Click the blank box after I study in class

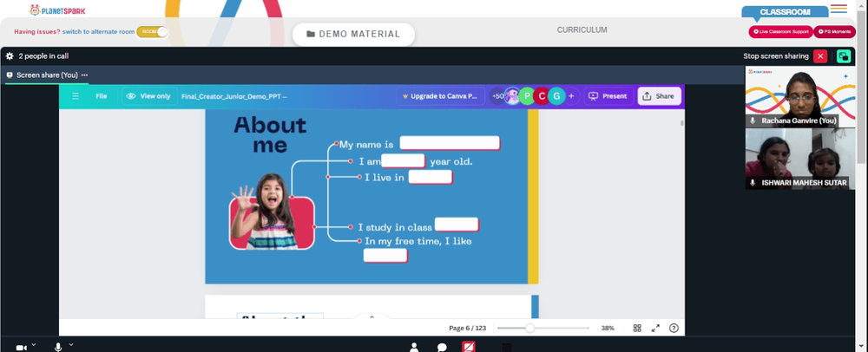pos(457,225)
